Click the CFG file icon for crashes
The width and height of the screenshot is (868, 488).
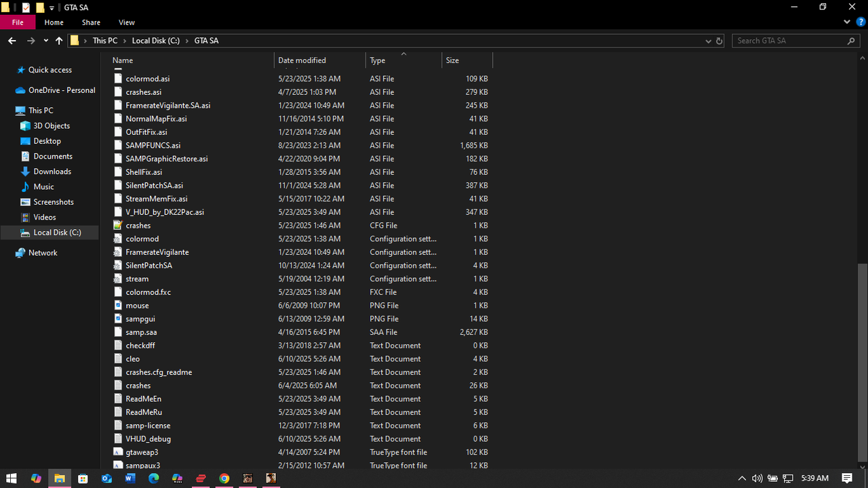pos(119,225)
